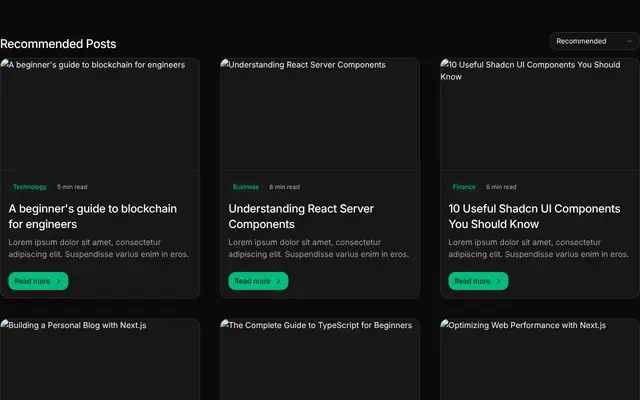Screen dimensions: 640x400
Task: Click Read more on blockchain guide post
Action: click(38, 281)
